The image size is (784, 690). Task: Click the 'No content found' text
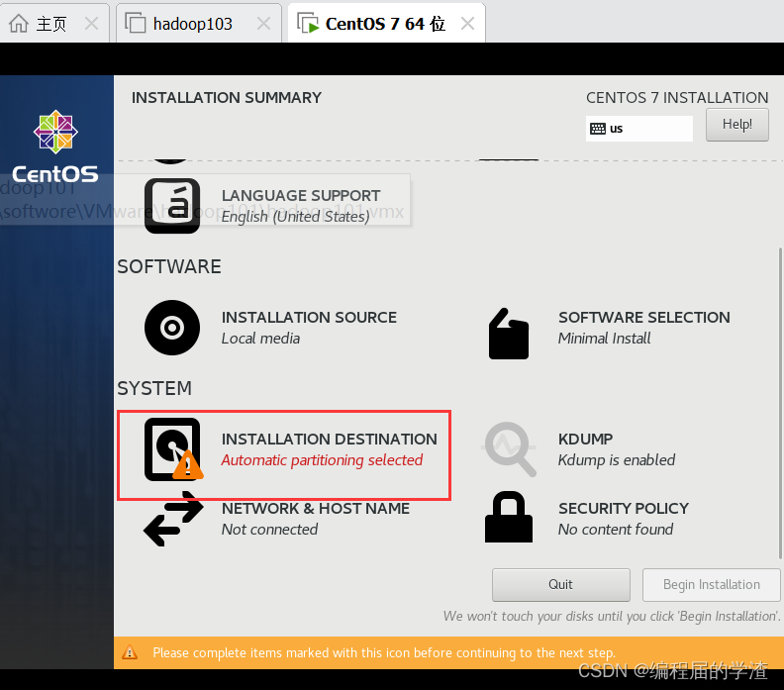pyautogui.click(x=616, y=530)
